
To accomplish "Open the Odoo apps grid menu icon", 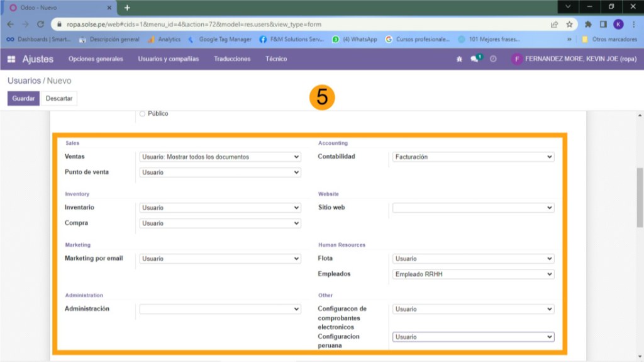I will tap(11, 59).
